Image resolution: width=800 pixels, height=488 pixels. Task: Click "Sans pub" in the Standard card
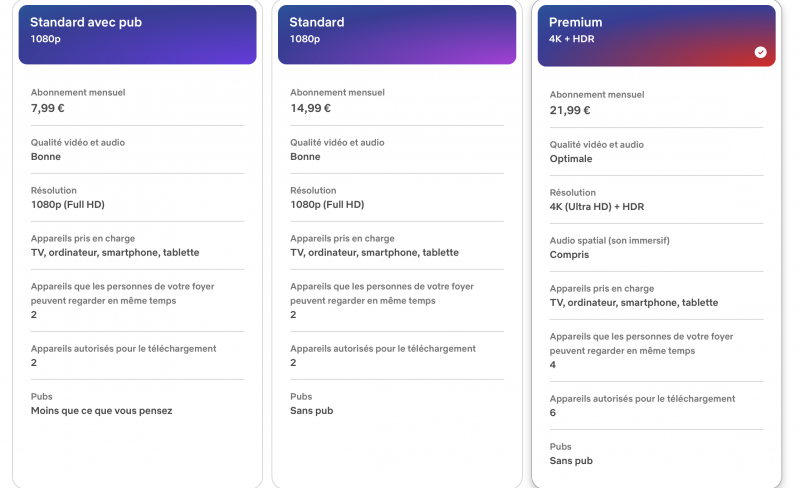(311, 410)
